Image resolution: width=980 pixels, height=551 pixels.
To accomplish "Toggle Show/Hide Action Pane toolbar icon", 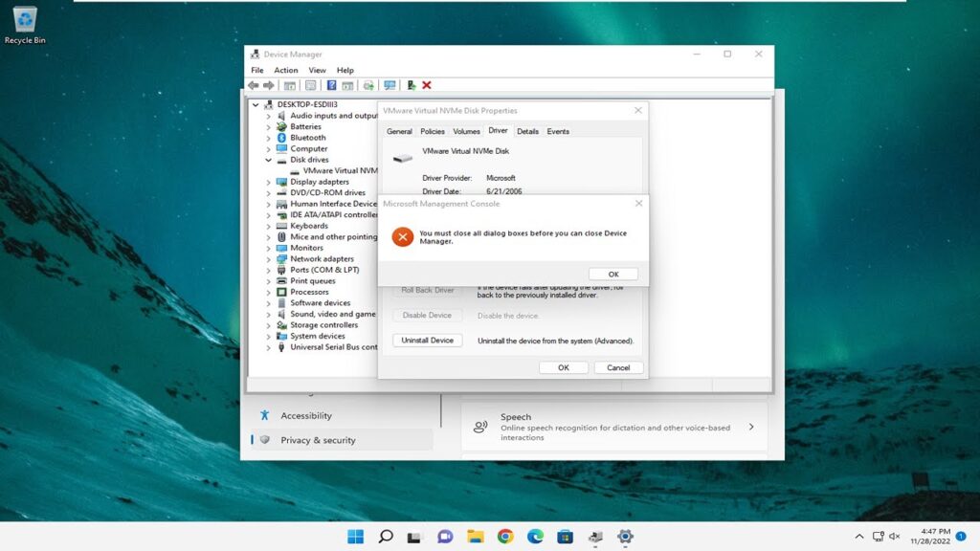I will [x=347, y=85].
